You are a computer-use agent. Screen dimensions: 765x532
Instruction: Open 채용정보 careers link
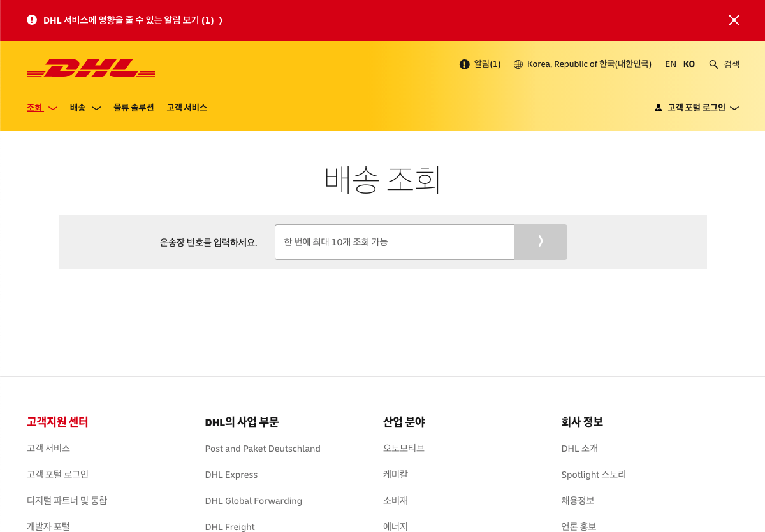[578, 501]
